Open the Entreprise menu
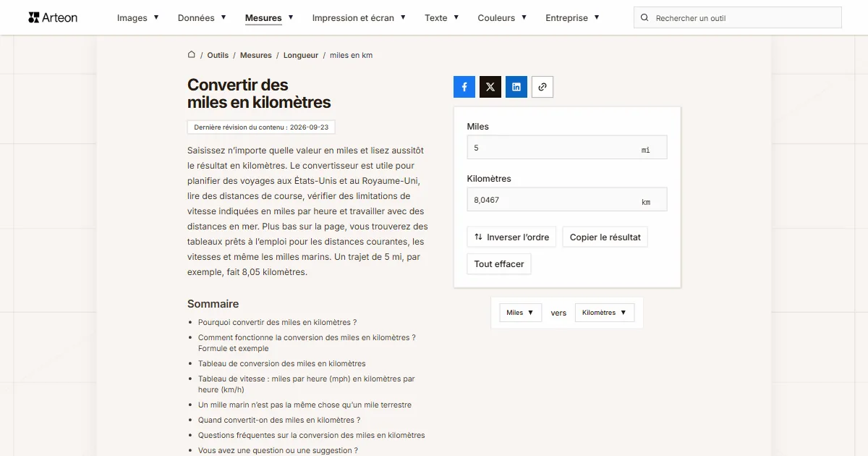This screenshot has height=456, width=868. (572, 18)
